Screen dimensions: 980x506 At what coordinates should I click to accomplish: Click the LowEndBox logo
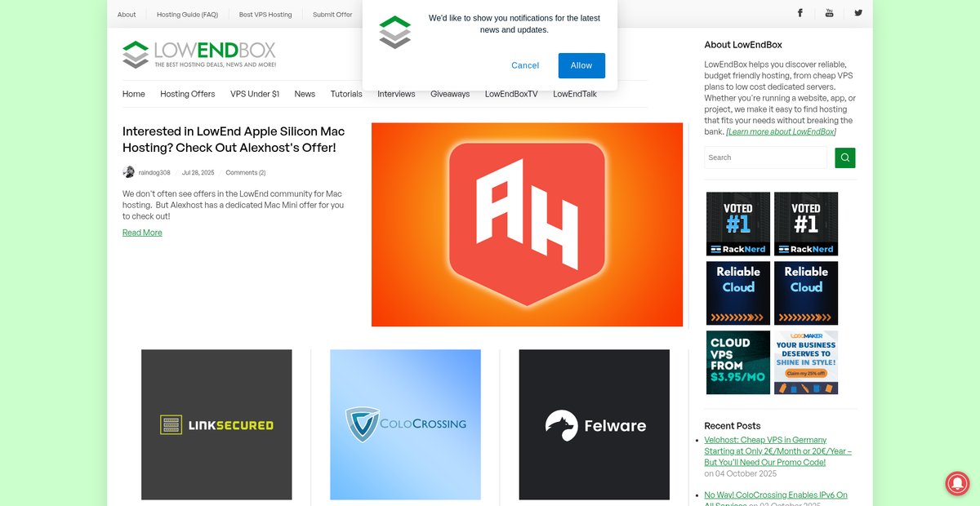pyautogui.click(x=198, y=55)
